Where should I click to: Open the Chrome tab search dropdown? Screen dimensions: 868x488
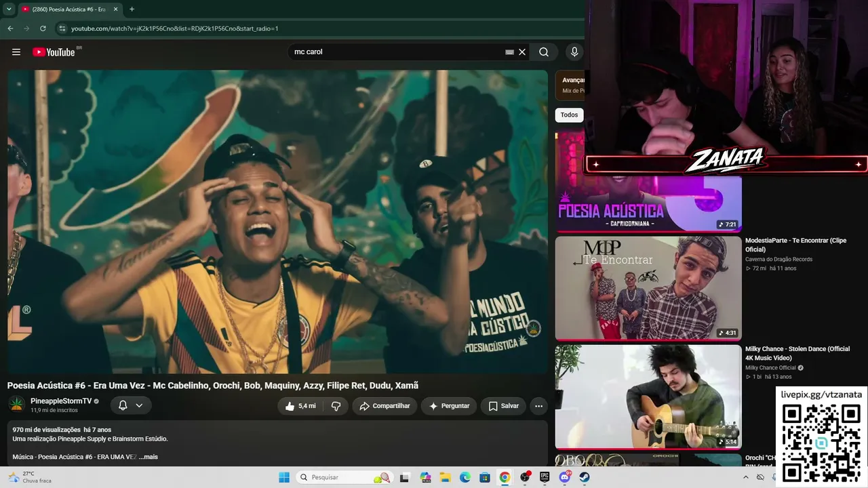(9, 9)
